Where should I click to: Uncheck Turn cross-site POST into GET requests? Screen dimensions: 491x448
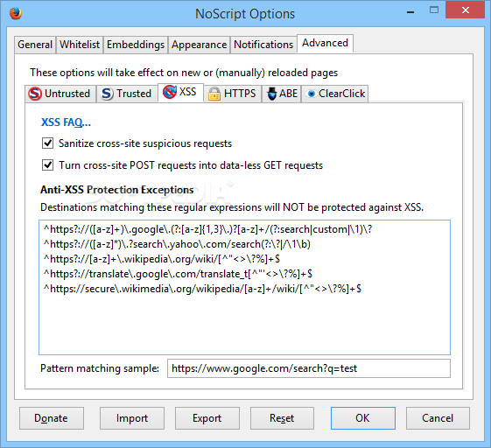coord(47,165)
